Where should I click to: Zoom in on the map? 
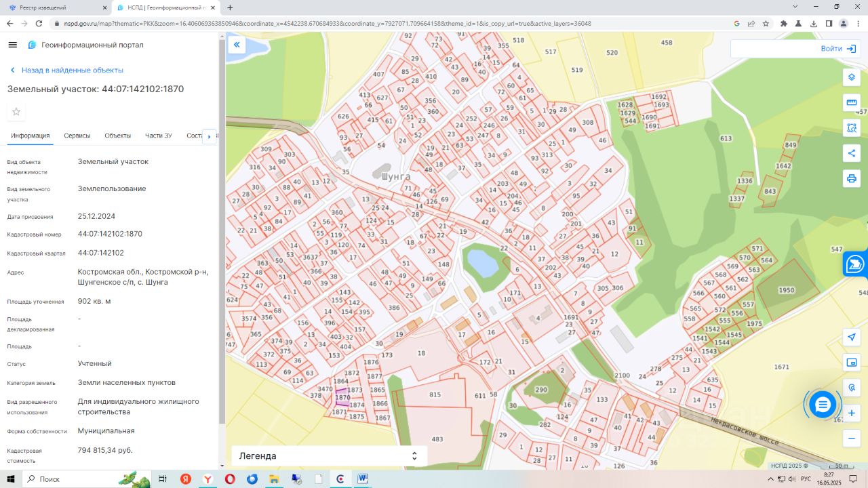852,413
